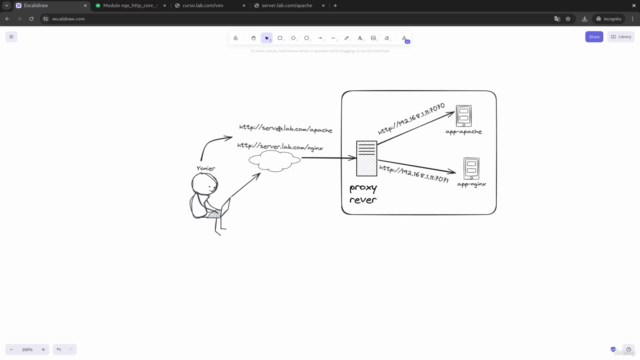Bookmark this page with the star

(x=568, y=19)
